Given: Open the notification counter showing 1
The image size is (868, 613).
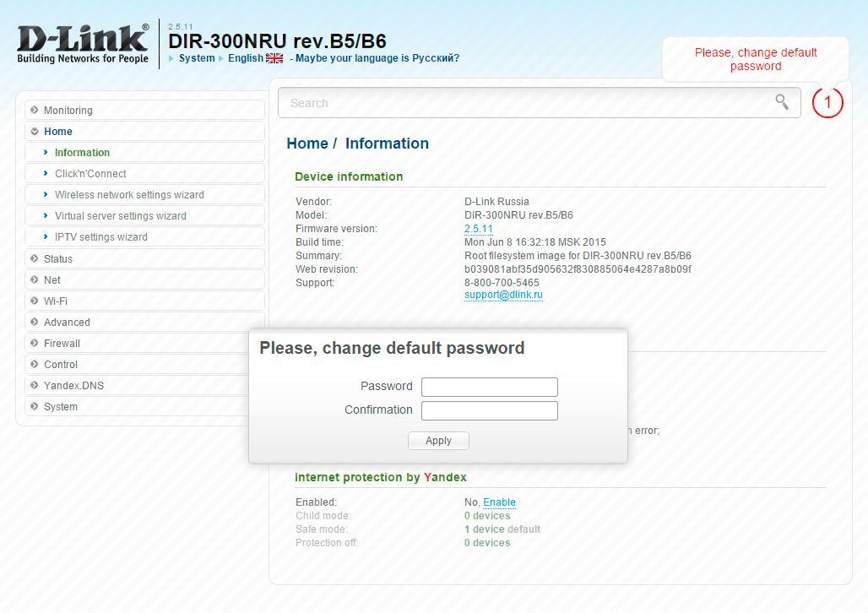Looking at the screenshot, I should [x=827, y=102].
